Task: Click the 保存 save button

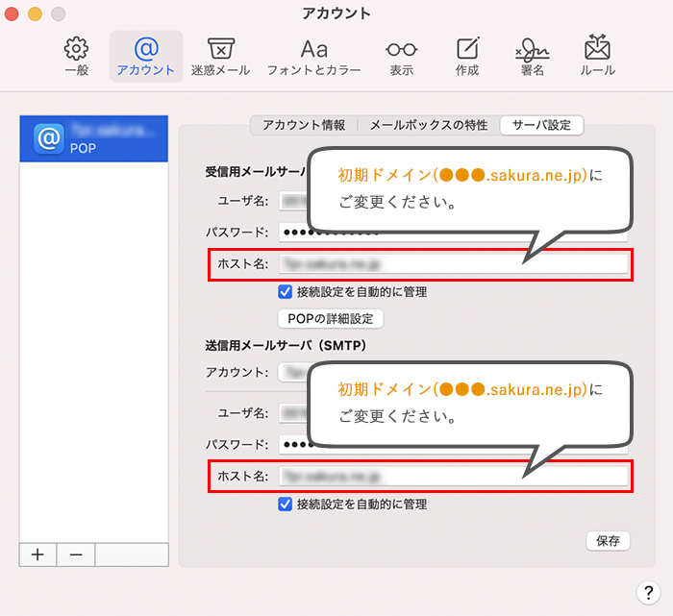Action: (x=608, y=540)
